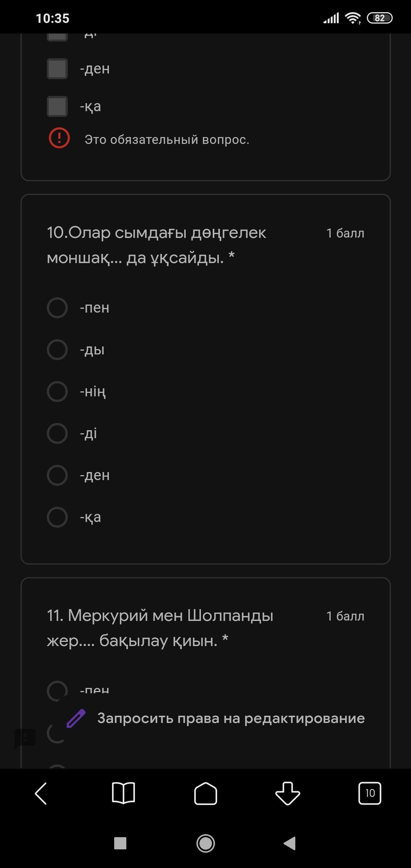Check the -ден checkbox in question 9
Viewport: 411px width, 868px height.
[x=57, y=69]
